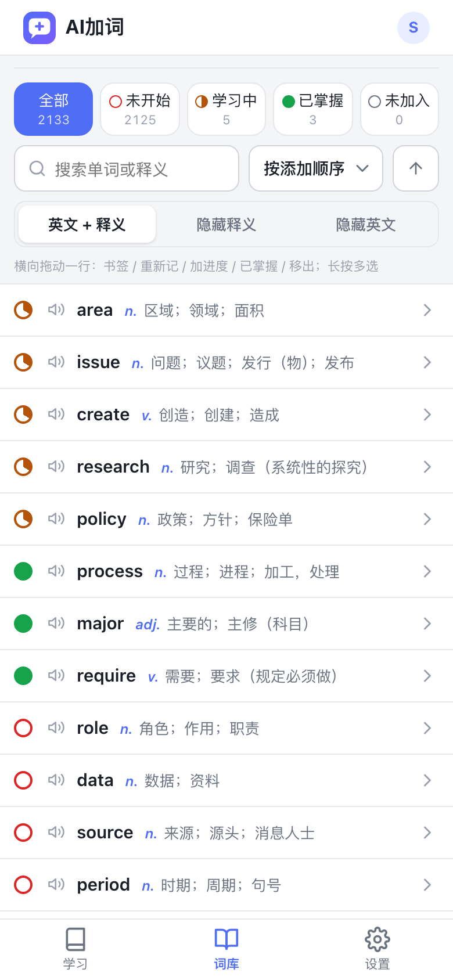This screenshot has width=453, height=980.
Task: Play pronunciation audio for create
Action: (56, 415)
